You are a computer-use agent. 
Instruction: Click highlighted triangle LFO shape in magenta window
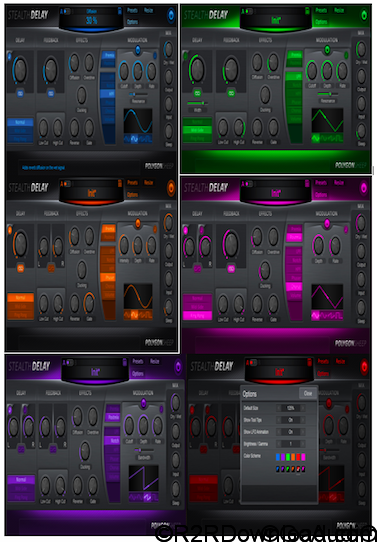(x=316, y=315)
